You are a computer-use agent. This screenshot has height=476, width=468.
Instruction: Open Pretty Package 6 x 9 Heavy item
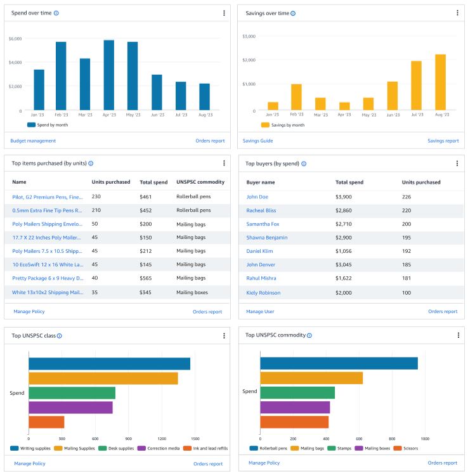pos(48,278)
